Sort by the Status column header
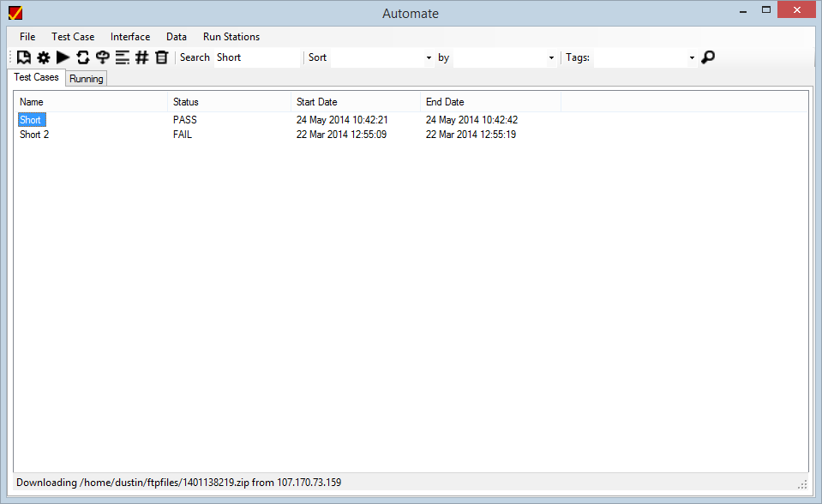This screenshot has height=504, width=822. tap(229, 102)
